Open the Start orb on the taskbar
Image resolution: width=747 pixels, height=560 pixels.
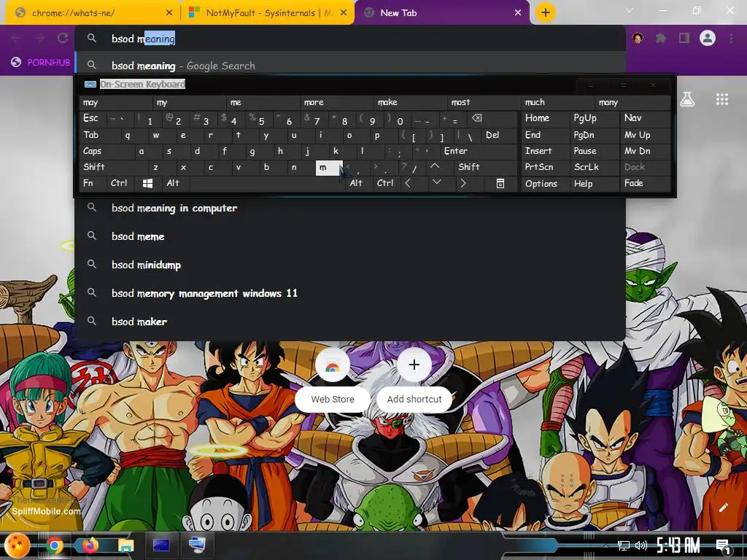(x=18, y=545)
